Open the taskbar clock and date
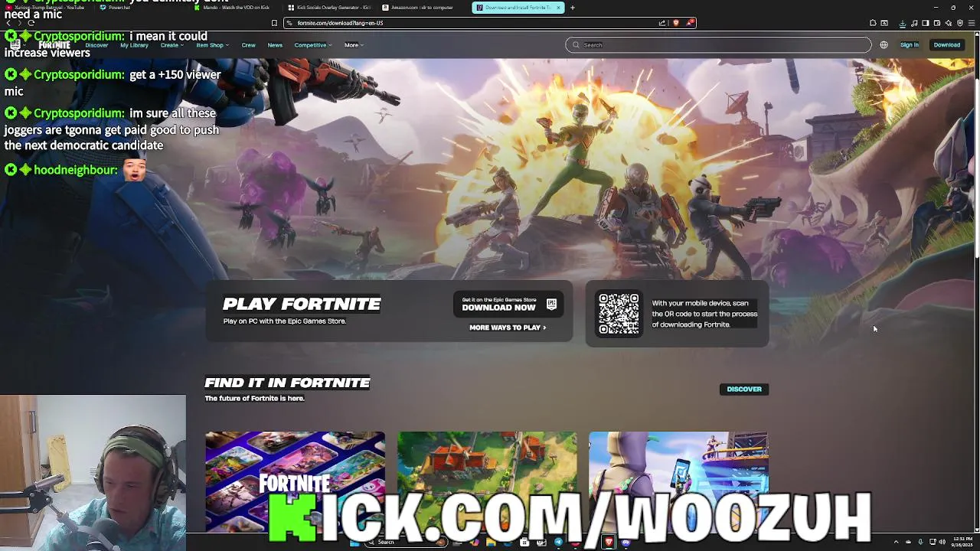 pos(962,543)
